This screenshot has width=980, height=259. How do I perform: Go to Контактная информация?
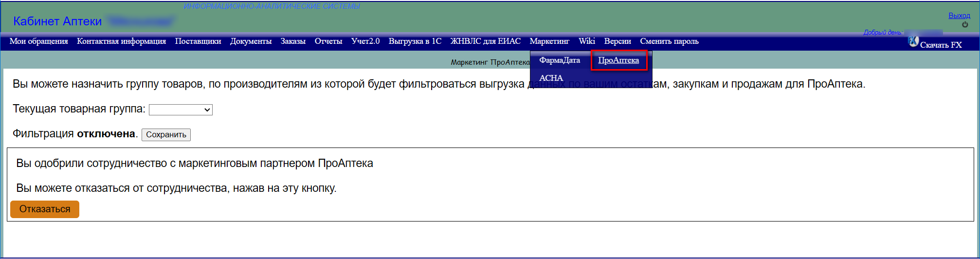121,41
